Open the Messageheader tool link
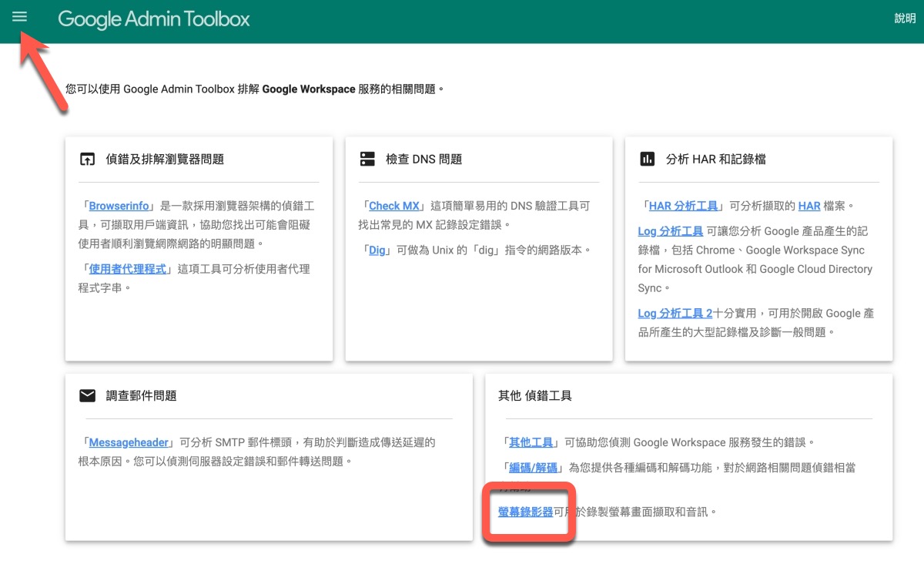 (129, 442)
